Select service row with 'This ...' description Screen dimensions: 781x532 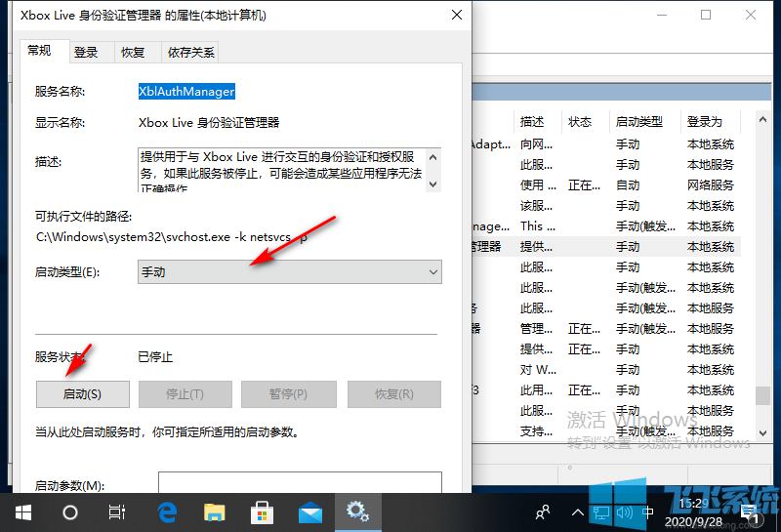pos(606,226)
